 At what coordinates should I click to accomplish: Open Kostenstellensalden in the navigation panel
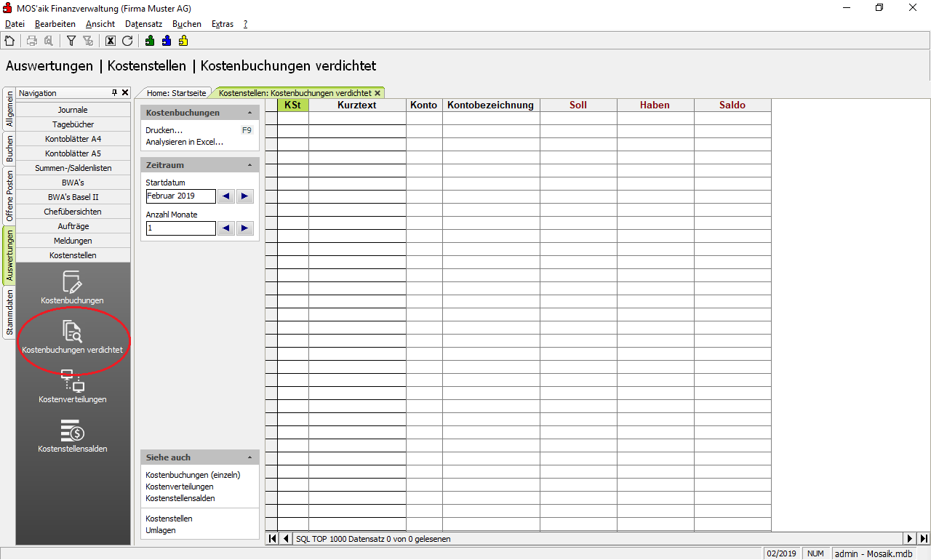coord(73,435)
